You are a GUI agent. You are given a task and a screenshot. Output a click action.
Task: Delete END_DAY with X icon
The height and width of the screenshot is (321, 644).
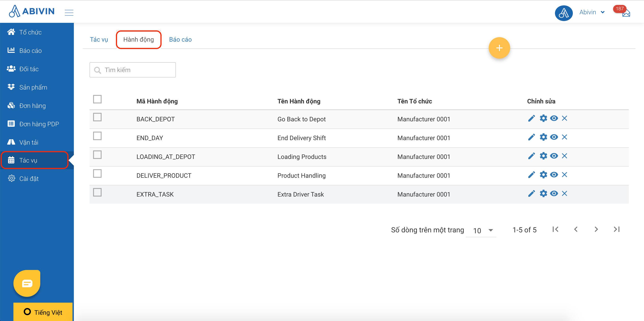click(x=564, y=137)
